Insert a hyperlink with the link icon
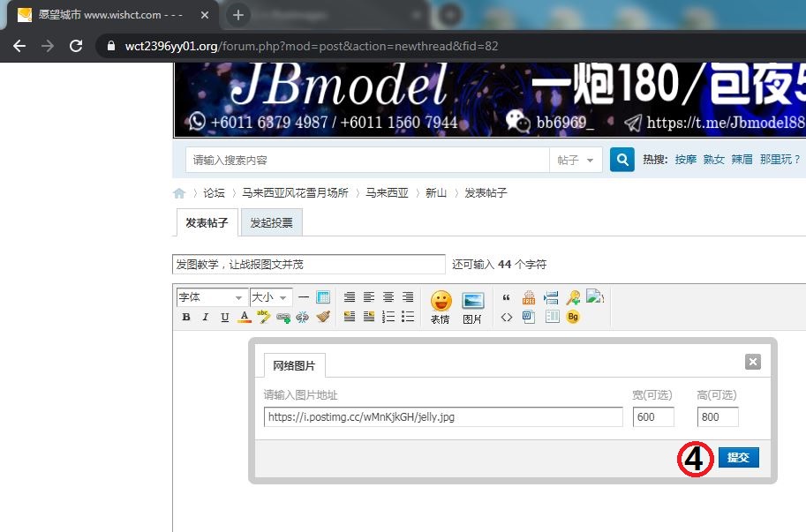806x532 pixels. tap(283, 318)
